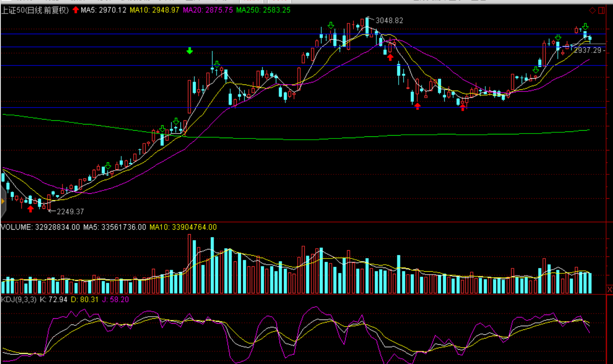
Task: Click red buy arrow near the 2249.37 low
Action: (x=31, y=209)
